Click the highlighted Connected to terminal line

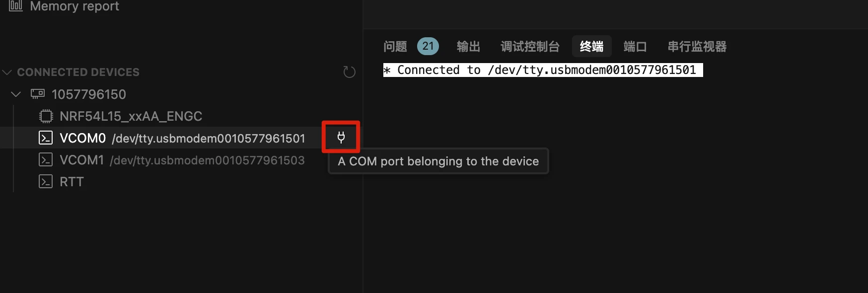(543, 70)
